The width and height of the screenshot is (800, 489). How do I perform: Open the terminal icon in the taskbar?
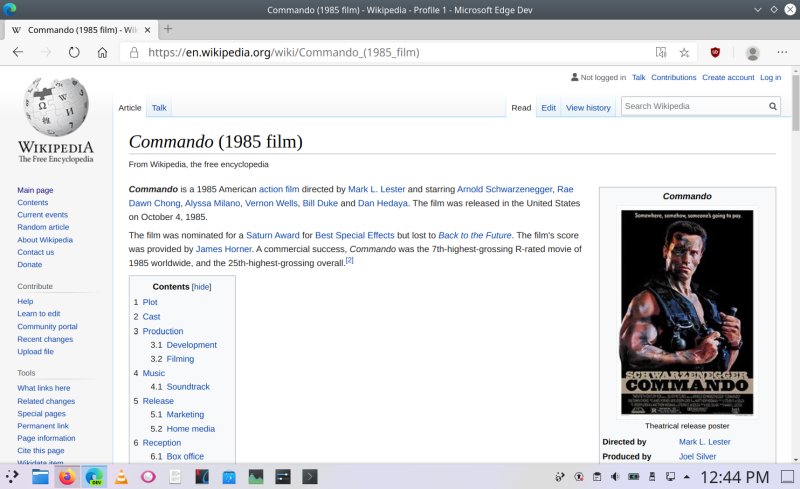[309, 477]
